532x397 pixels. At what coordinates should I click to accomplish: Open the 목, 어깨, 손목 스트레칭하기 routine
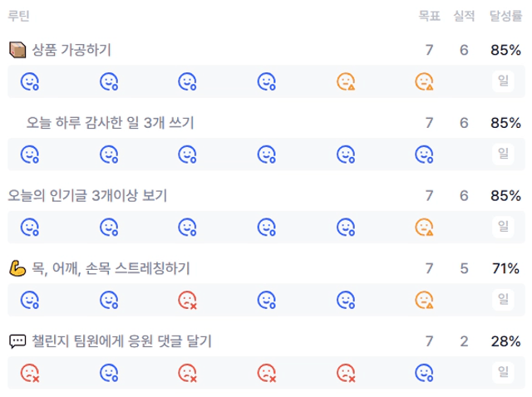[x=111, y=268]
